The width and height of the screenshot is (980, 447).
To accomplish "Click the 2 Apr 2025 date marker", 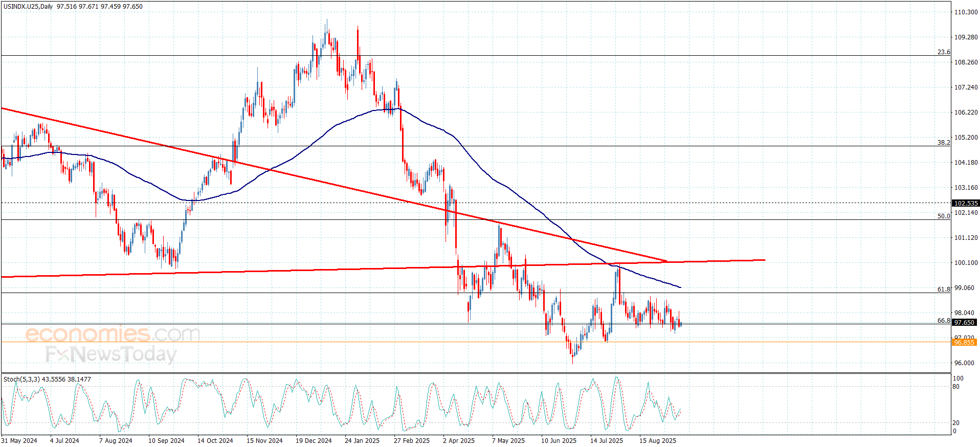I will coord(459,441).
